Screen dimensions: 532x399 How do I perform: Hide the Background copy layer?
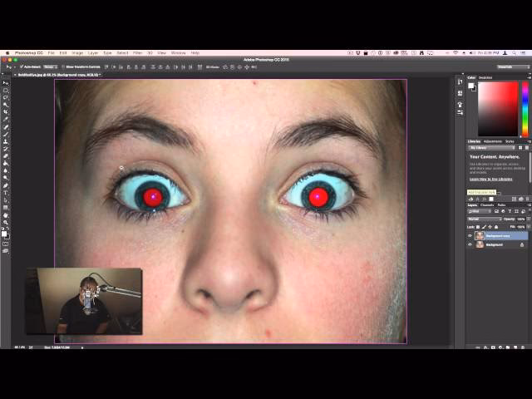pyautogui.click(x=470, y=235)
